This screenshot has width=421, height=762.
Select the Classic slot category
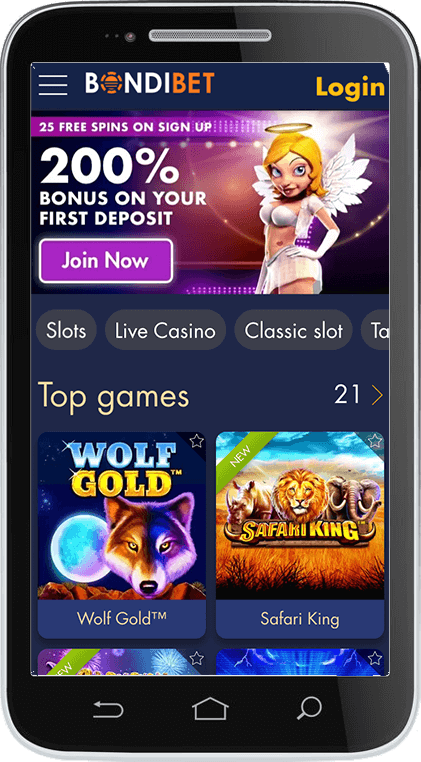(294, 330)
